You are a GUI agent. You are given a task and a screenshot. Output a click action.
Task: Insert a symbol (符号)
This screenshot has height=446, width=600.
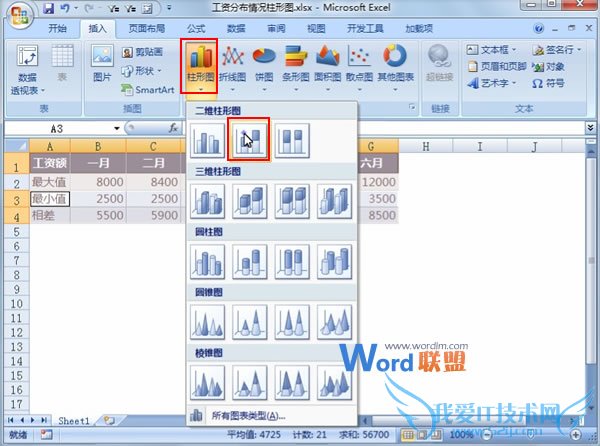548,83
